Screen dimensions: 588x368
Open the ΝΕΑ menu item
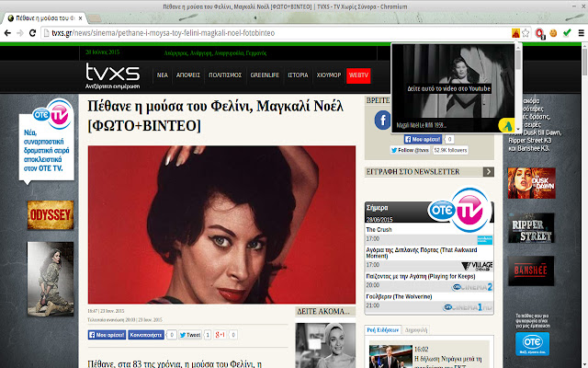[x=162, y=75]
